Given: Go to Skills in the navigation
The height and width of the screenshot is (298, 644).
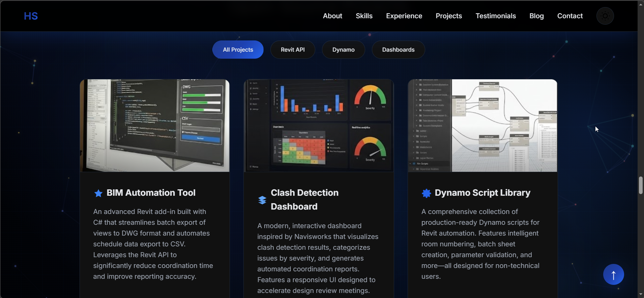Looking at the screenshot, I should [x=364, y=16].
